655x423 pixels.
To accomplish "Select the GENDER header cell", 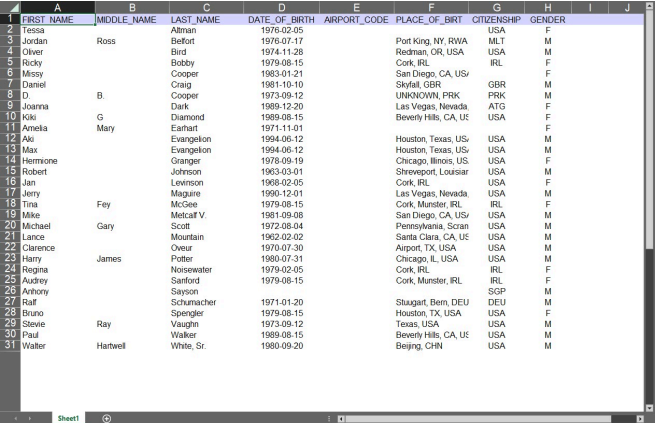I will click(548, 20).
